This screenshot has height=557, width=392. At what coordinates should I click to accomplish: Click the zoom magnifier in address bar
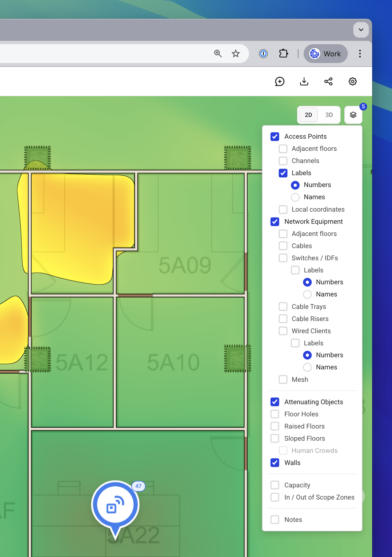(218, 54)
